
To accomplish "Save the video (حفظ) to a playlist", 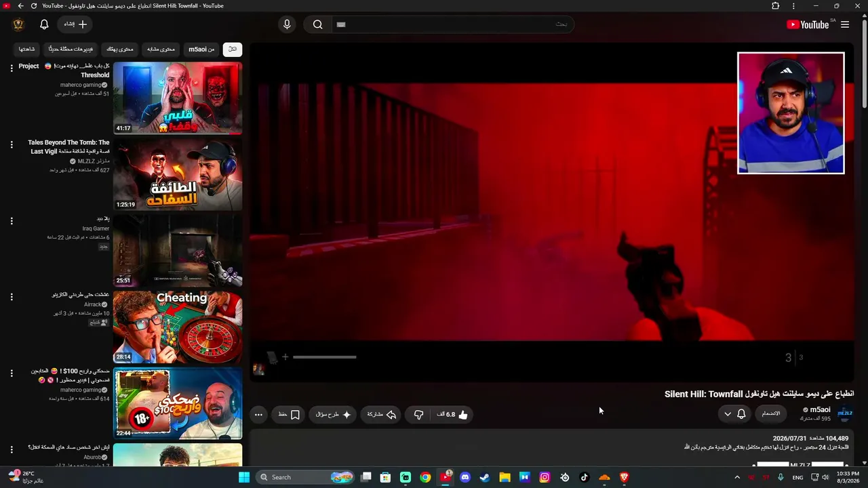I will point(289,414).
